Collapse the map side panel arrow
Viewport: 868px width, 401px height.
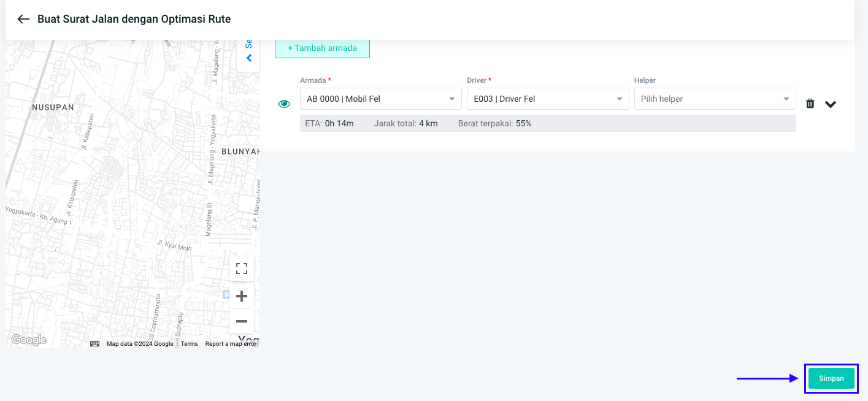[249, 58]
